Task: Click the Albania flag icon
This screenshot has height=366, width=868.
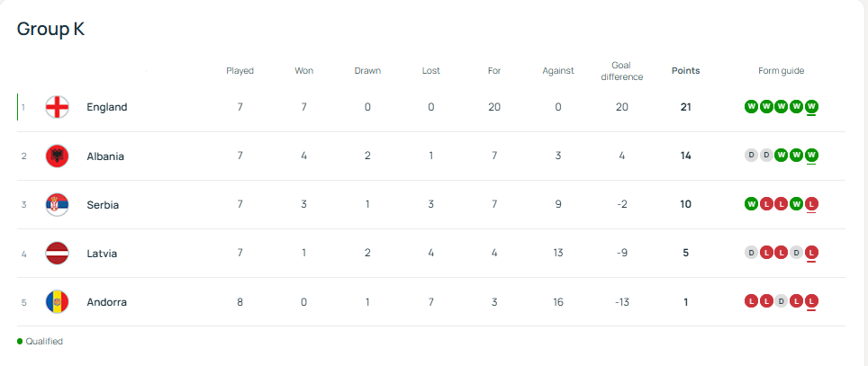Action: click(x=57, y=156)
